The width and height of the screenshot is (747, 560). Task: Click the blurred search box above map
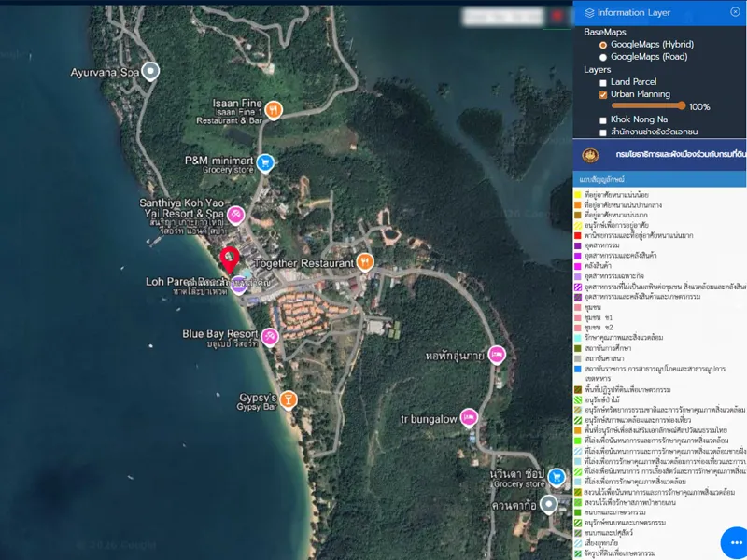pyautogui.click(x=502, y=16)
